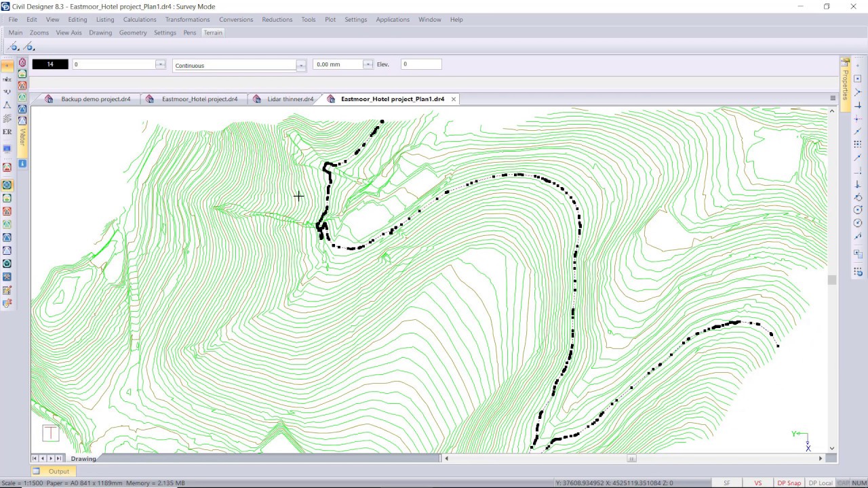This screenshot has height=488, width=868.
Task: Enable node snap square-with-dot icon
Action: 858,79
